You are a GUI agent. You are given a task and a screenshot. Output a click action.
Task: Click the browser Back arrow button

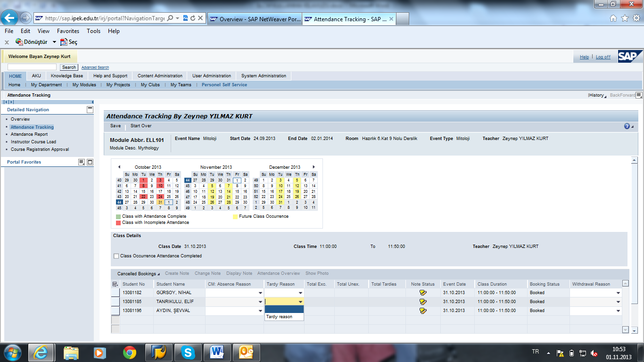(10, 18)
